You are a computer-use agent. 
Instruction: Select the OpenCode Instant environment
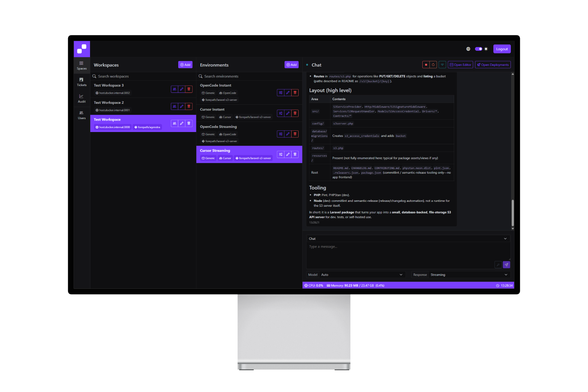(x=233, y=85)
